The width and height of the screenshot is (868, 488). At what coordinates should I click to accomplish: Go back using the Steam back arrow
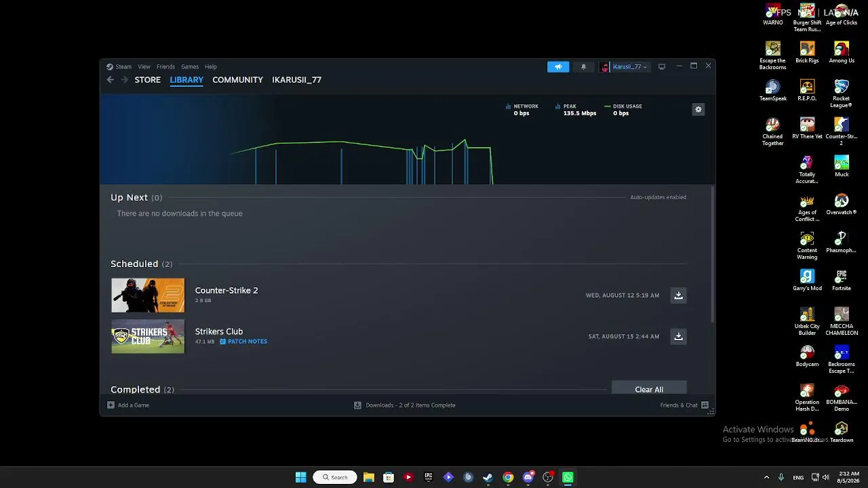[x=111, y=79]
